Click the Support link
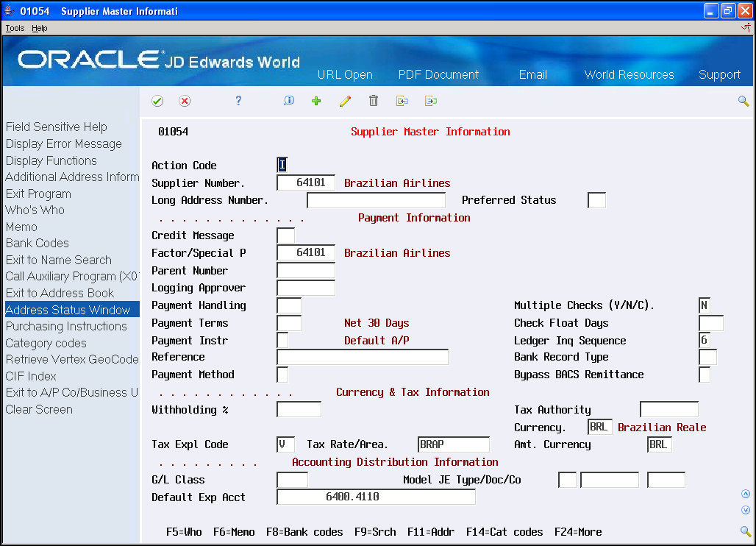The image size is (756, 546). click(x=719, y=75)
